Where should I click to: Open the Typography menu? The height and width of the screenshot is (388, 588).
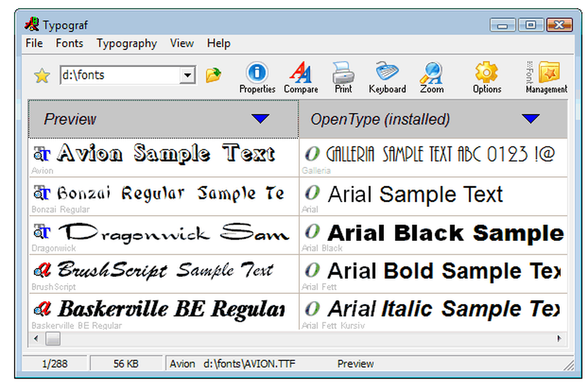127,44
